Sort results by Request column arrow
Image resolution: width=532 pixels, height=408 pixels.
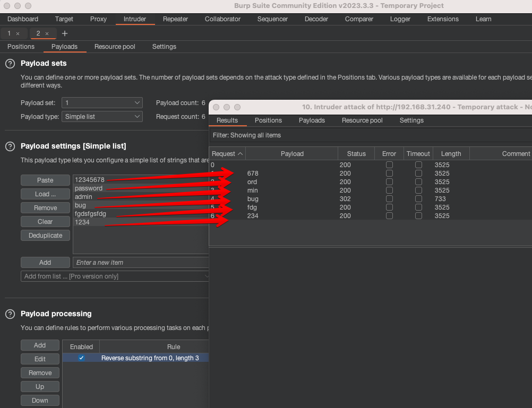coord(240,154)
